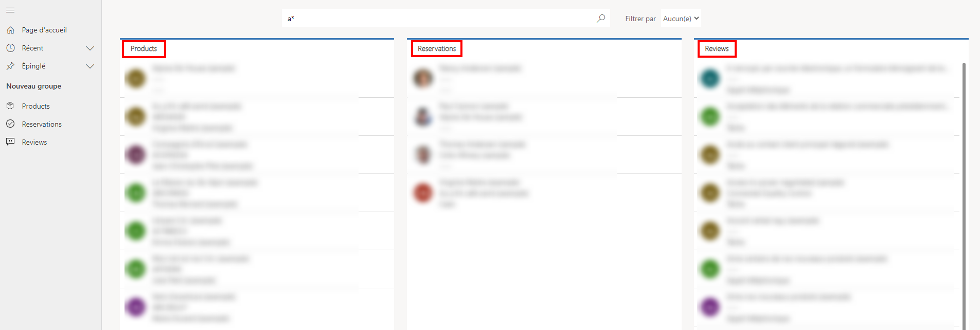
Task: Open the hamburger navigation menu
Action: 10,10
